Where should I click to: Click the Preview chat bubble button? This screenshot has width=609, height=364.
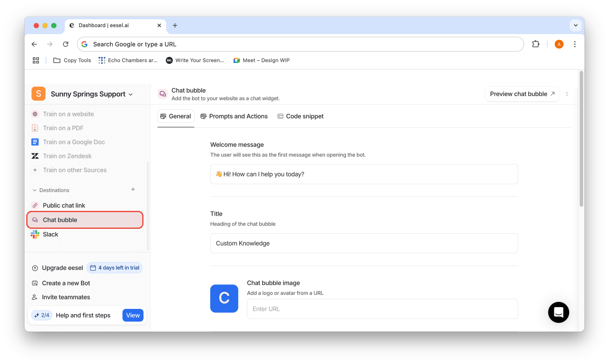pos(522,94)
